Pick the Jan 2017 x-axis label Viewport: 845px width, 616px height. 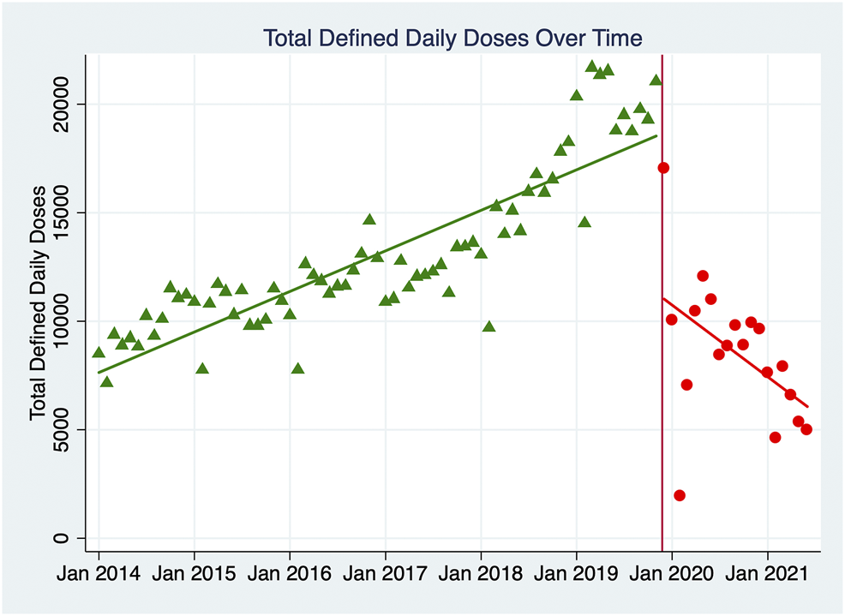[x=386, y=571]
